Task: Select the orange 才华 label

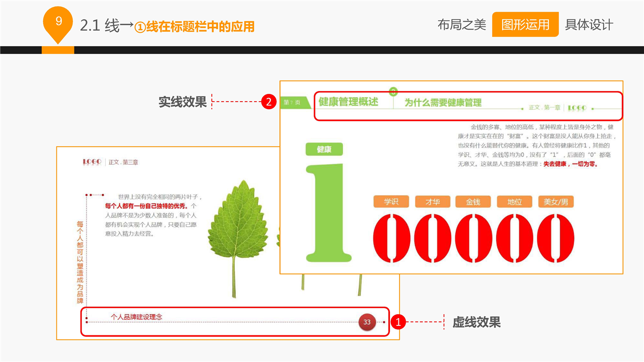Action: coord(432,202)
